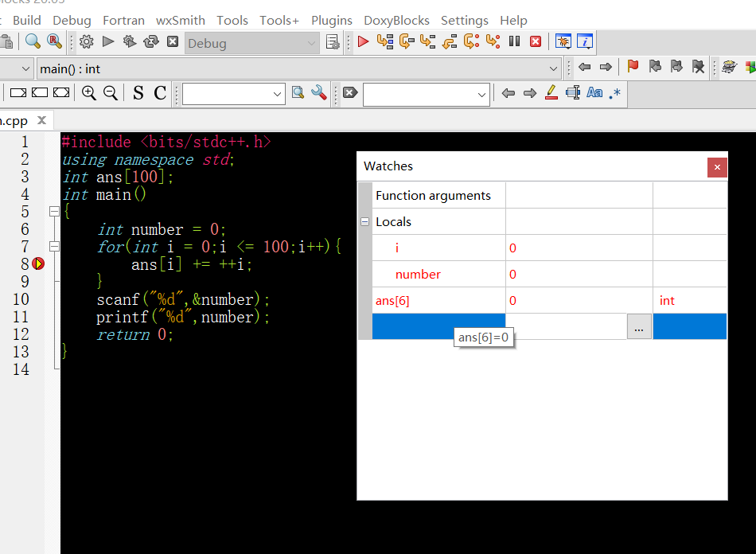Click the Zoom in magnifier icon
Image resolution: width=756 pixels, height=554 pixels.
(88, 92)
